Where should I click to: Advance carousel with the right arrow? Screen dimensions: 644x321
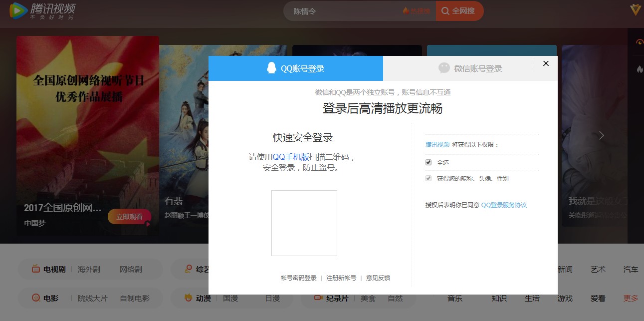602,135
